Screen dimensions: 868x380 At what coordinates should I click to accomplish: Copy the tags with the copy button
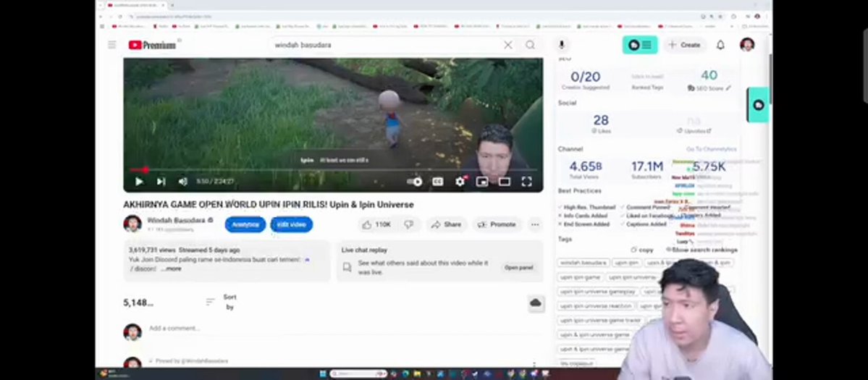(642, 250)
